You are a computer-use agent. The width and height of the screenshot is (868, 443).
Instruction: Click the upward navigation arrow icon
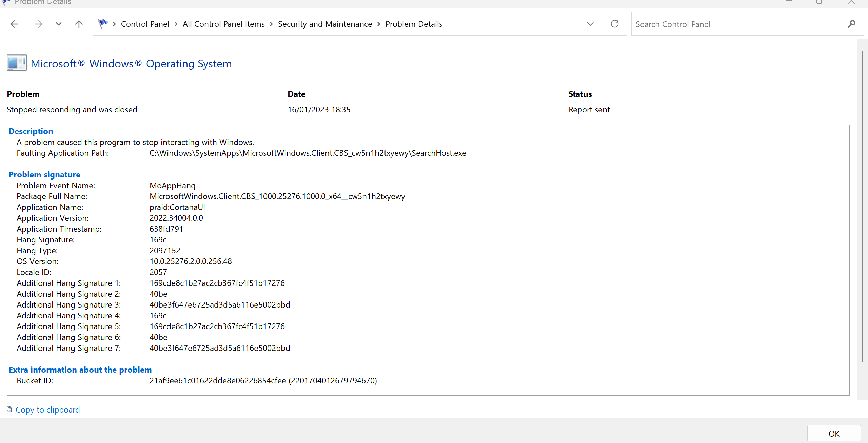(79, 24)
